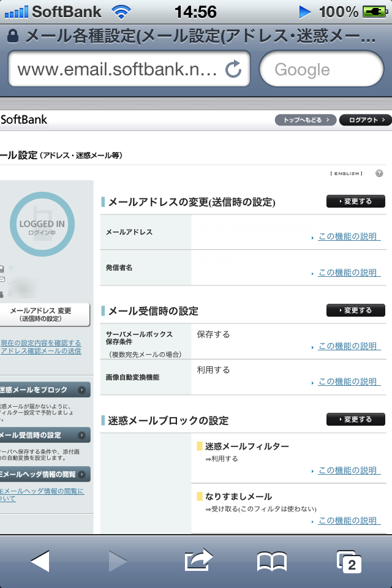The height and width of the screenshot is (588, 392).
Task: Tap the arrow icon on メール受信時の設定 sidebar
Action: 81,435
